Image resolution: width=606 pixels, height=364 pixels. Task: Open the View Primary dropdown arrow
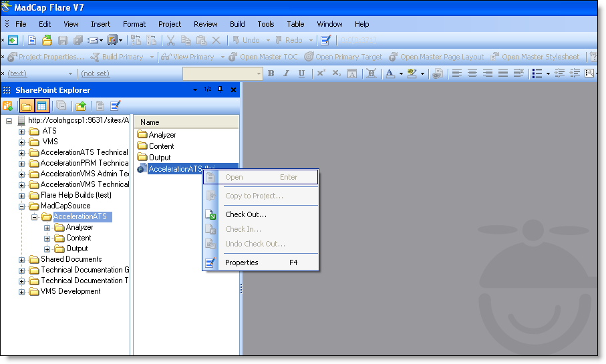222,57
